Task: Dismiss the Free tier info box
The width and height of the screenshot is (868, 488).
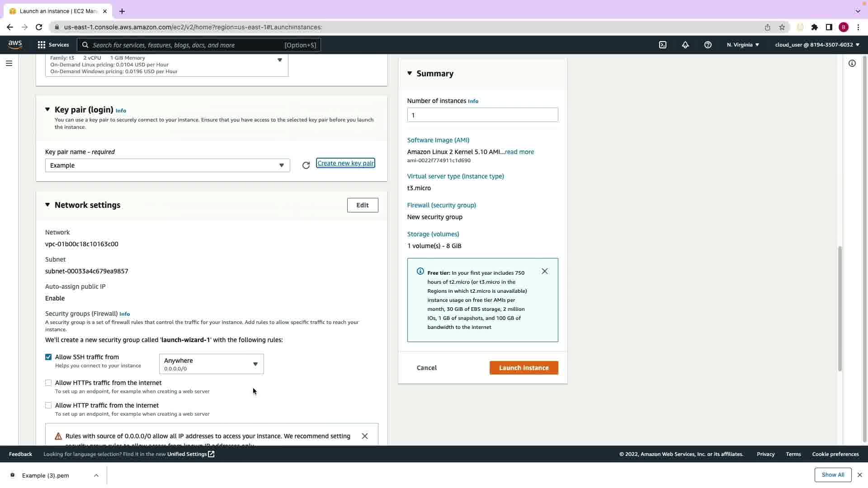Action: (545, 271)
